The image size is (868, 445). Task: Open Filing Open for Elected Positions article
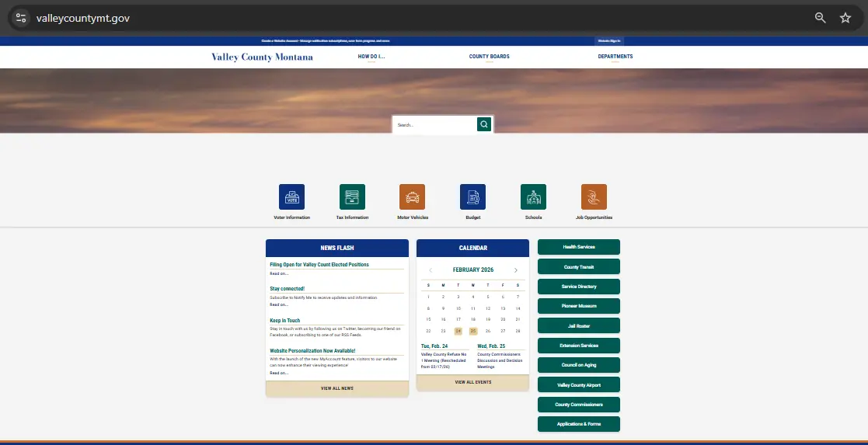319,265
